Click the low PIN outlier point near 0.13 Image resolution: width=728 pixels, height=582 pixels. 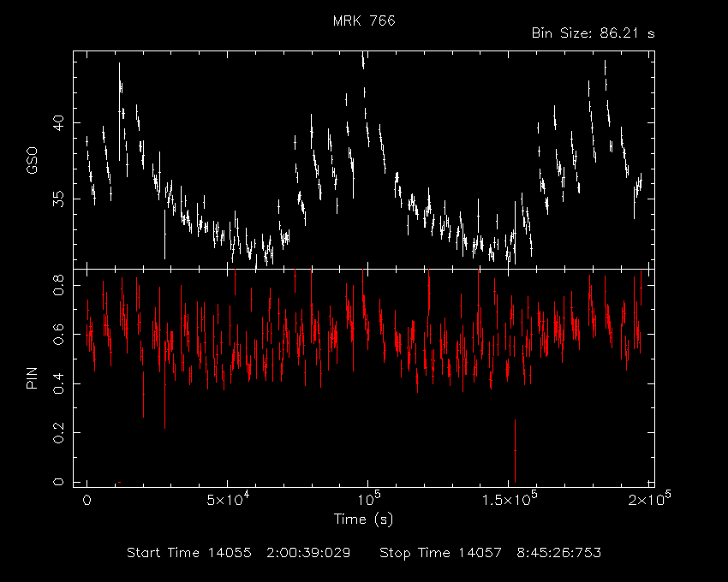[515, 451]
